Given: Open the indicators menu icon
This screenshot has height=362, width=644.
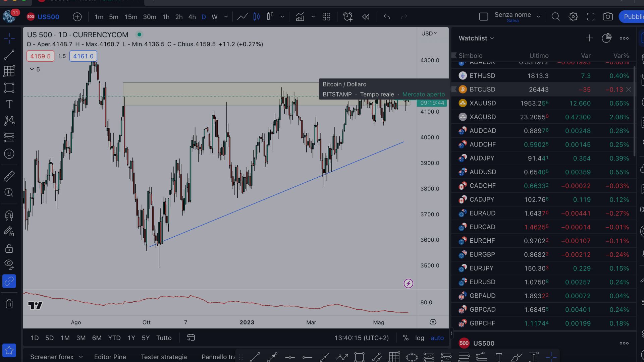Looking at the screenshot, I should click(x=300, y=17).
